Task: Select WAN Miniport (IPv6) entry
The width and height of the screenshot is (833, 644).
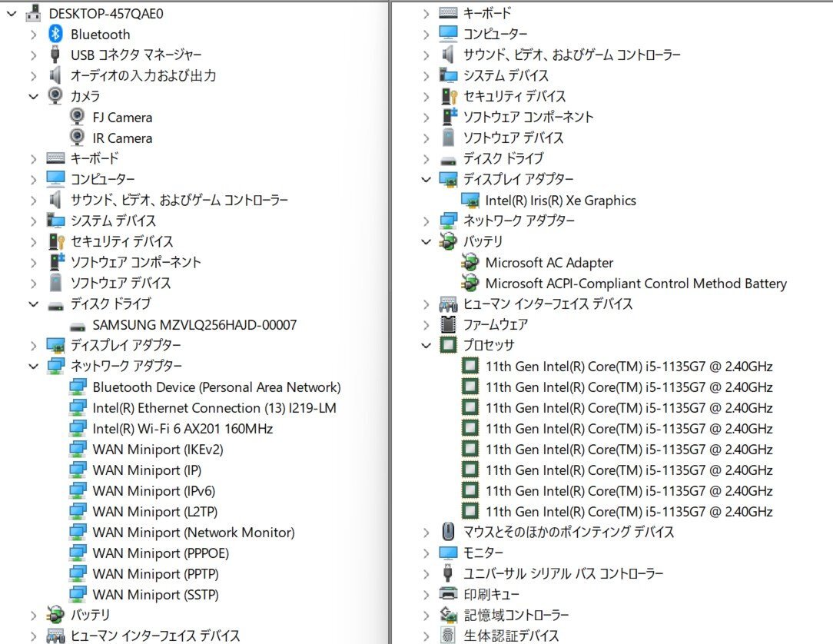Action: 154,490
